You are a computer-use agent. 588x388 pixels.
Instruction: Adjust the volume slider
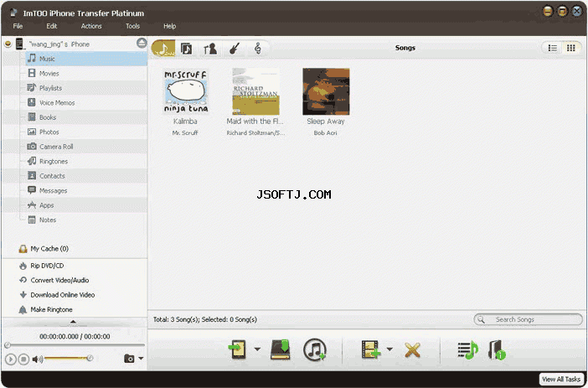pos(68,359)
